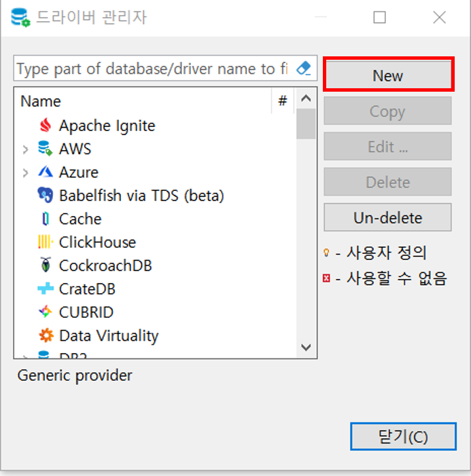
Task: Click the Data Virtuality gear icon
Action: (x=46, y=335)
